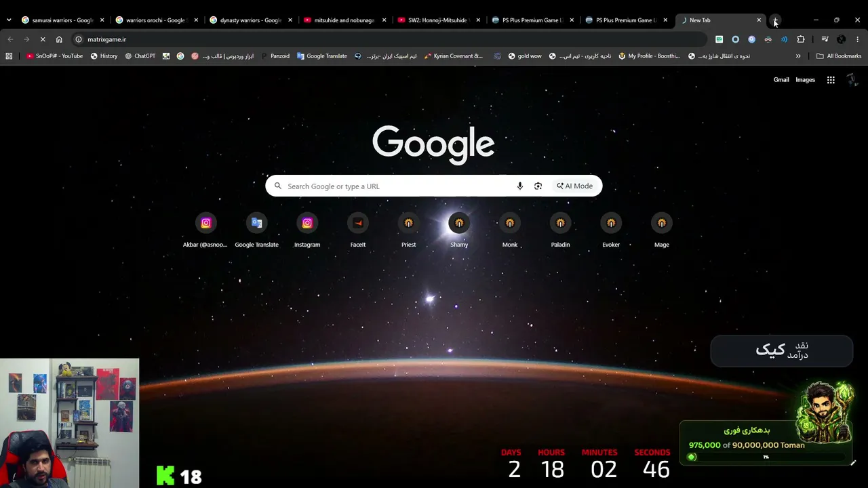This screenshot has height=488, width=868.
Task: Click the browser forward arrow
Action: [26, 39]
